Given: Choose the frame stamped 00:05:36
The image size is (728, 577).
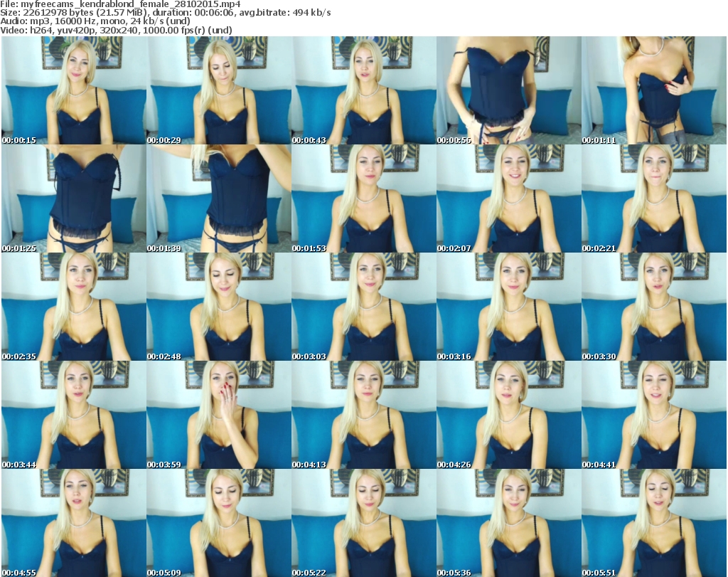Looking at the screenshot, I should pos(508,523).
